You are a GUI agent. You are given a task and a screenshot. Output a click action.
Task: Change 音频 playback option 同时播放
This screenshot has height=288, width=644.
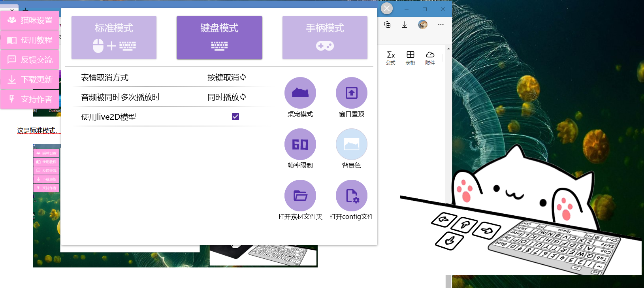click(227, 97)
